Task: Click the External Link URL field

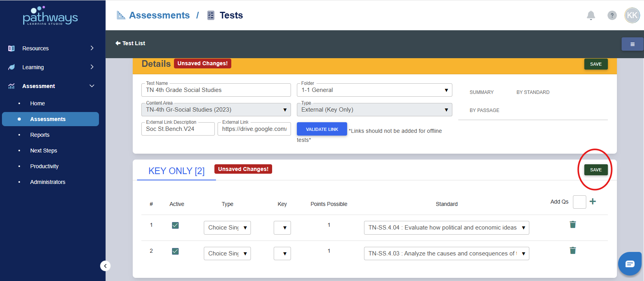Action: coord(254,129)
